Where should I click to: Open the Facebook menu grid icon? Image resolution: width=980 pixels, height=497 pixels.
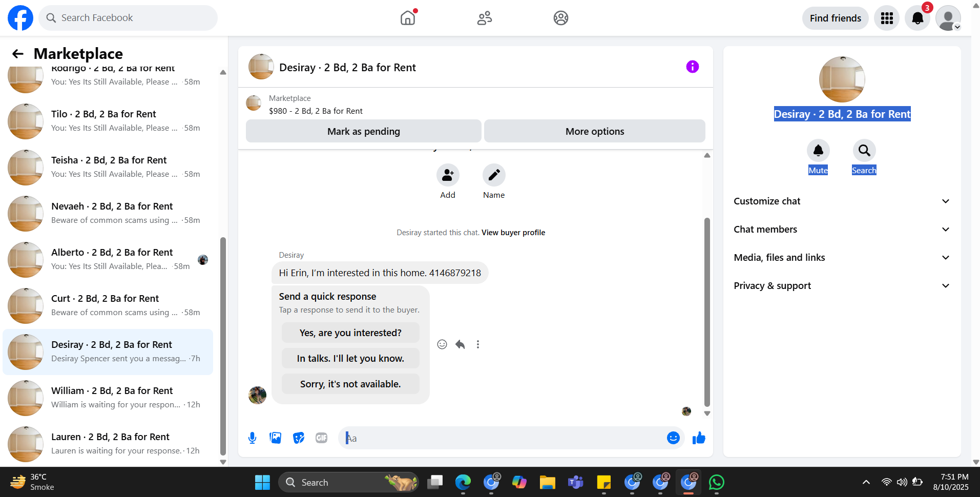(887, 18)
